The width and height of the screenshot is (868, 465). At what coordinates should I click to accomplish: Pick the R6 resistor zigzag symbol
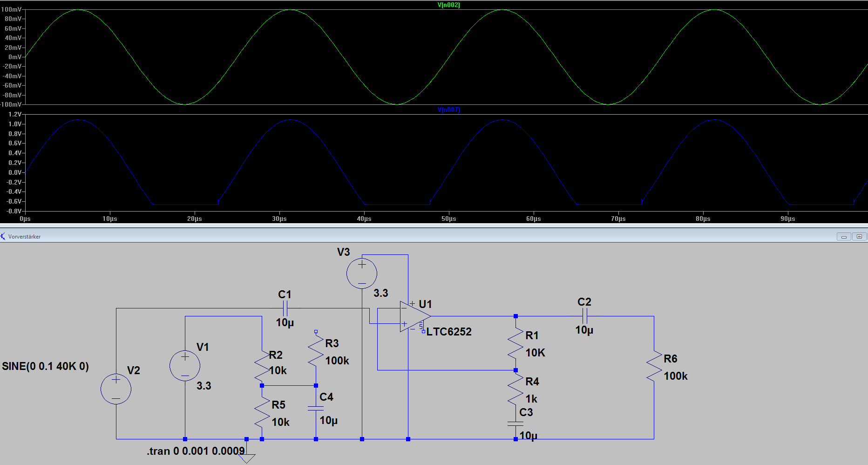tap(654, 366)
